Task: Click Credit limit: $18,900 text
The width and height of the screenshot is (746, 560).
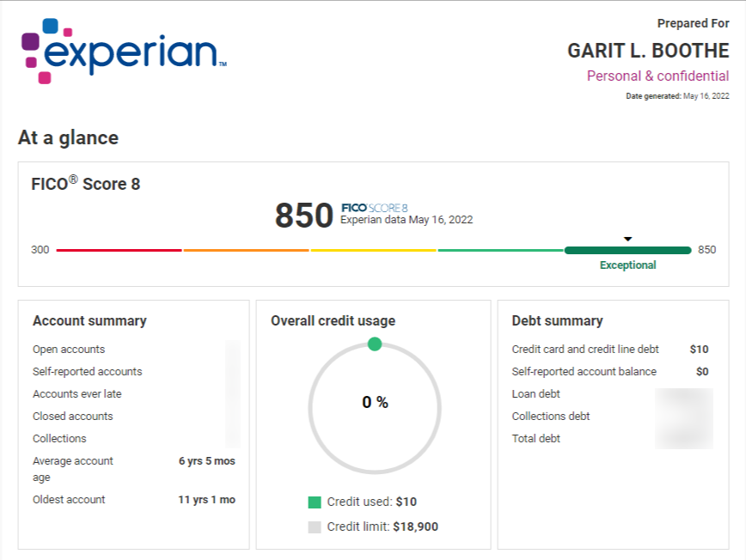Action: click(x=382, y=527)
